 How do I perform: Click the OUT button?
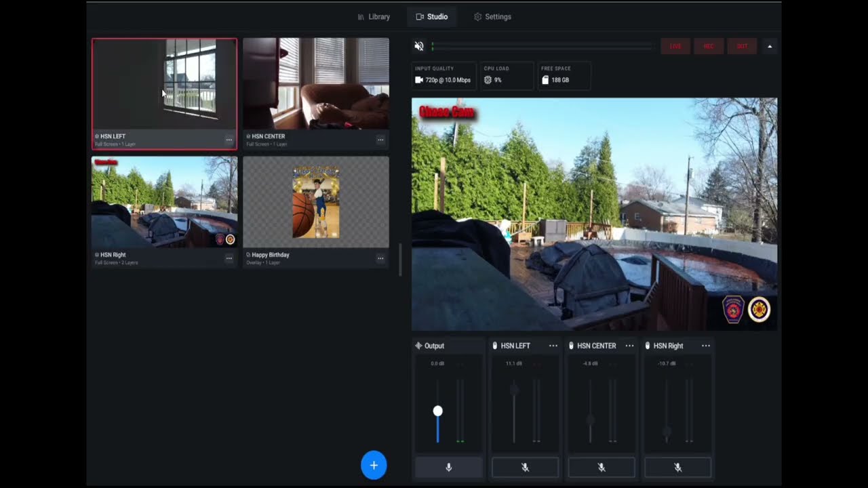[x=742, y=46]
